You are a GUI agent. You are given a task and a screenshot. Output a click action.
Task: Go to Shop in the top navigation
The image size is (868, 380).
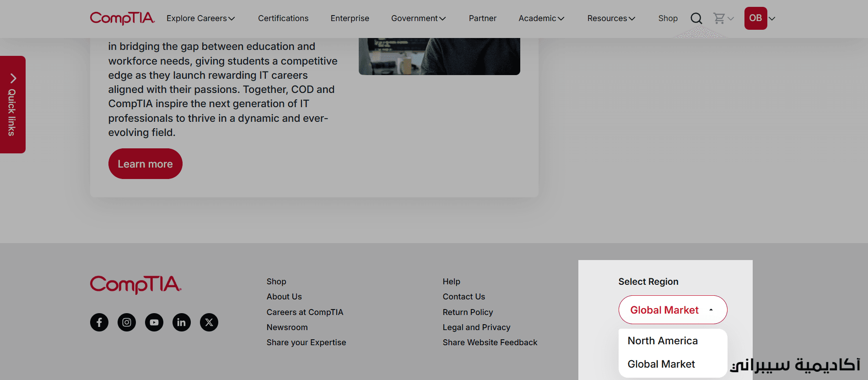pyautogui.click(x=668, y=18)
